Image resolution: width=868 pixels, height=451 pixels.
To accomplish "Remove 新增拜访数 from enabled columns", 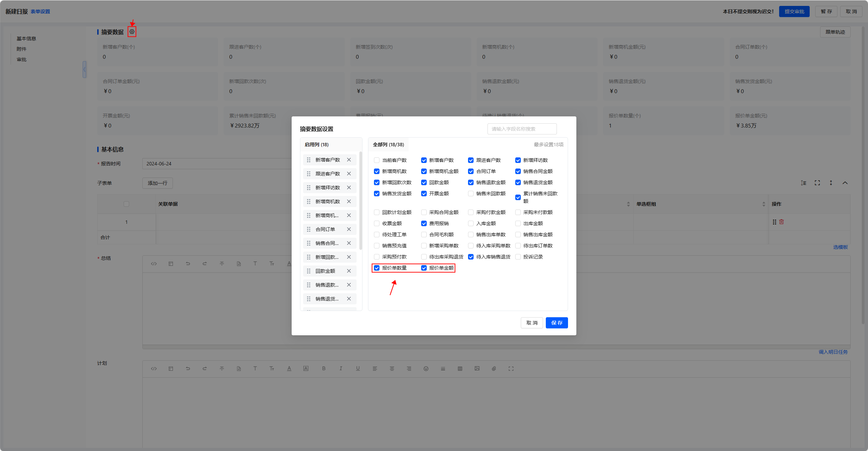I will 349,188.
